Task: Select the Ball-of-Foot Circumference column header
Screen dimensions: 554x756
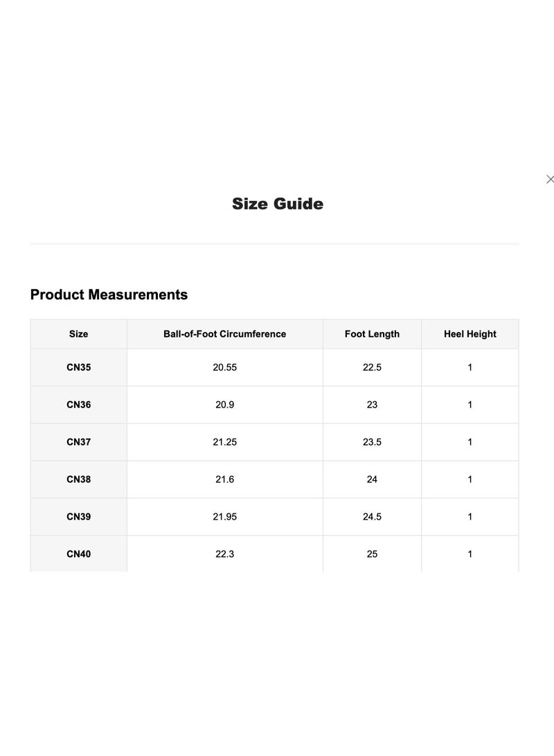Action: point(224,334)
